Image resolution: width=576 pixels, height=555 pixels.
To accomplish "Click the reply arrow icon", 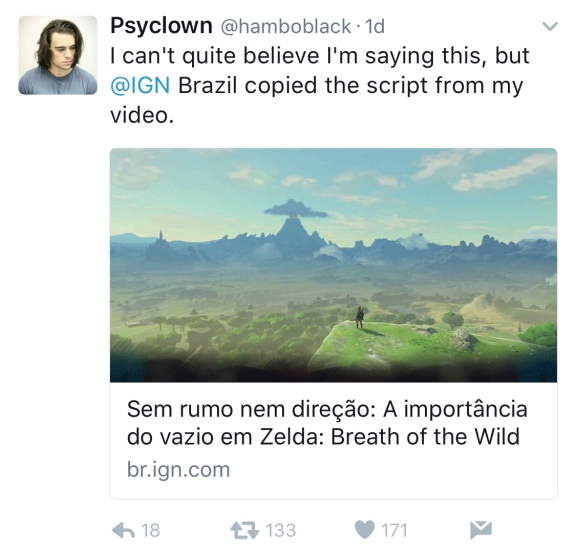I will tap(123, 530).
